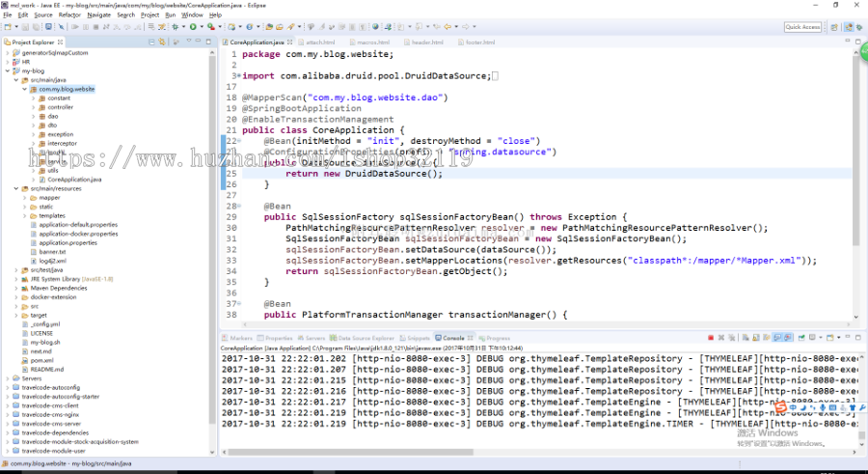868x474 pixels.
Task: Collapse all in Project Explorer
Action: pos(151,42)
